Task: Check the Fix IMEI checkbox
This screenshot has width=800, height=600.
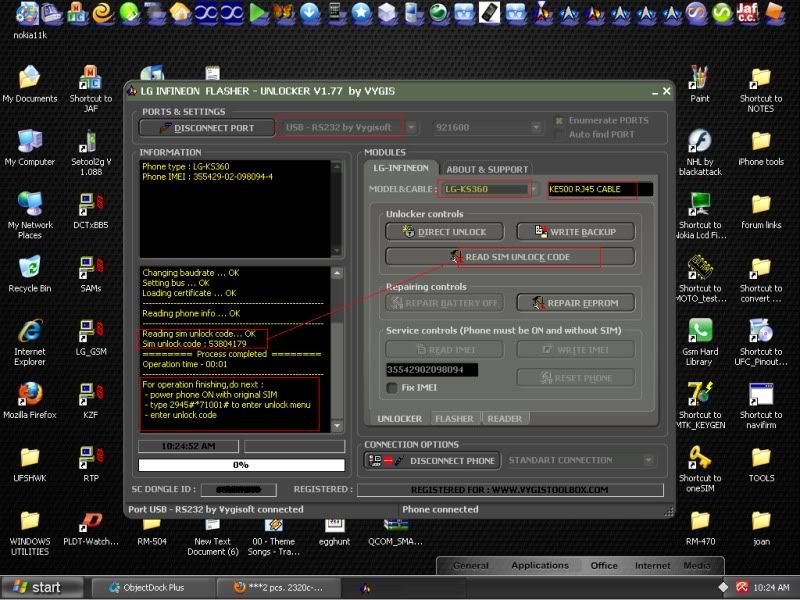Action: (392, 388)
